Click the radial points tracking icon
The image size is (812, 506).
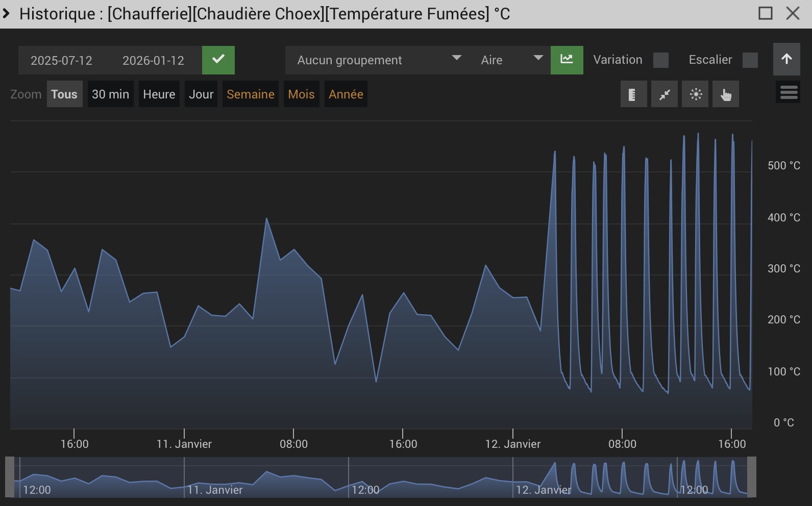695,94
